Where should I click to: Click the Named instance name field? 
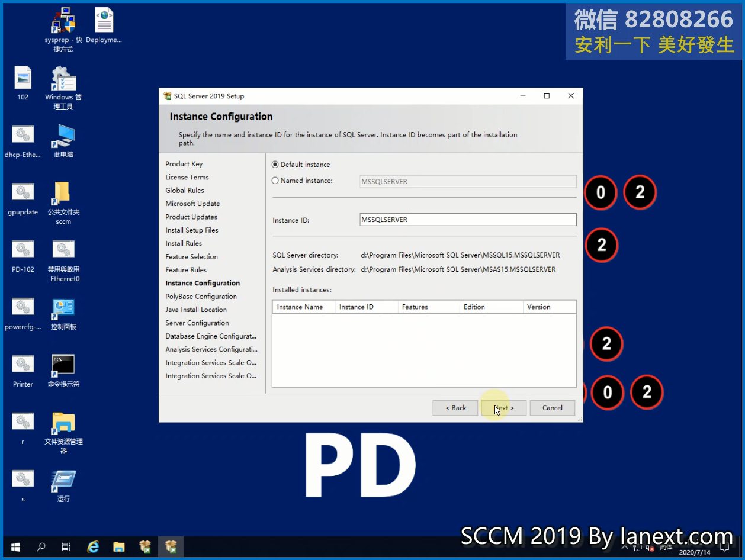tap(468, 182)
